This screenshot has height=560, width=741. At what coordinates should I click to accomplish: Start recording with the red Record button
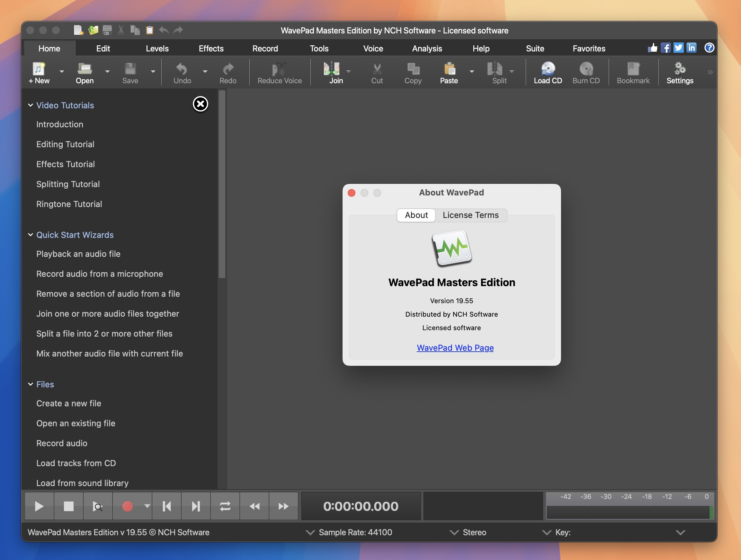127,506
